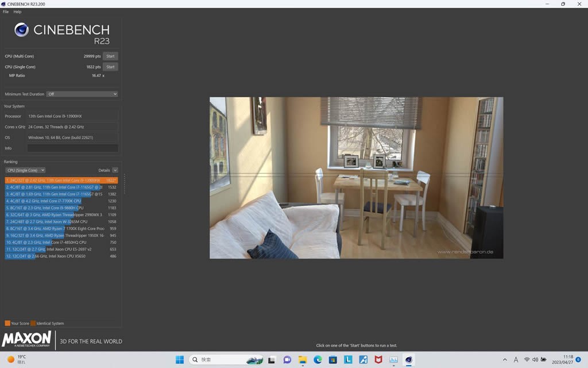588x368 pixels.
Task: Expand the ranking Details dropdown arrow
Action: (115, 170)
